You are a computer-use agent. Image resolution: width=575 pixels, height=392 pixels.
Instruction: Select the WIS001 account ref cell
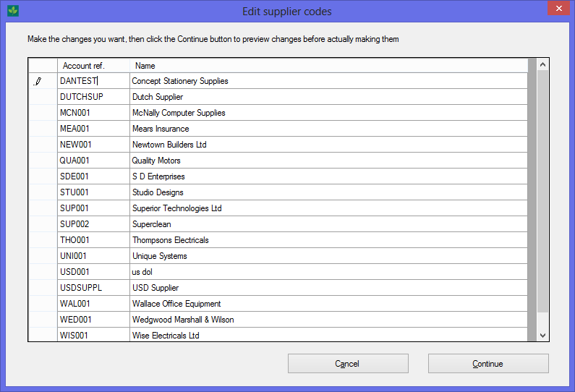point(93,335)
